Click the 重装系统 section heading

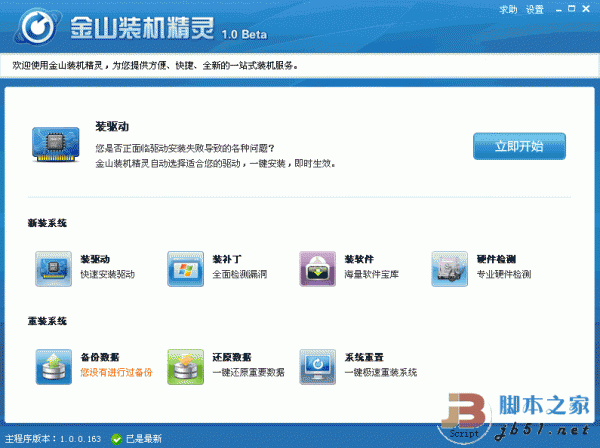47,321
